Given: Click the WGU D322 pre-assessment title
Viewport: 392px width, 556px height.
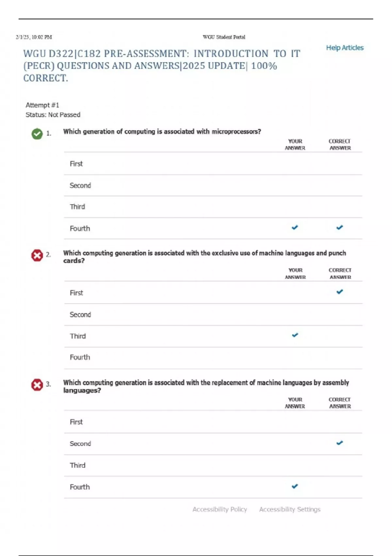Looking at the screenshot, I should click(x=162, y=66).
